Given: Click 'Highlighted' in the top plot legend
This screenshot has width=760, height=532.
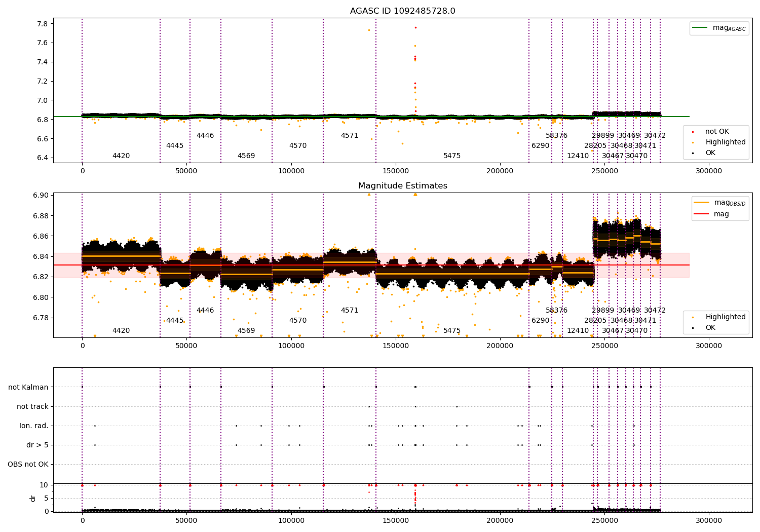Looking at the screenshot, I should [718, 142].
